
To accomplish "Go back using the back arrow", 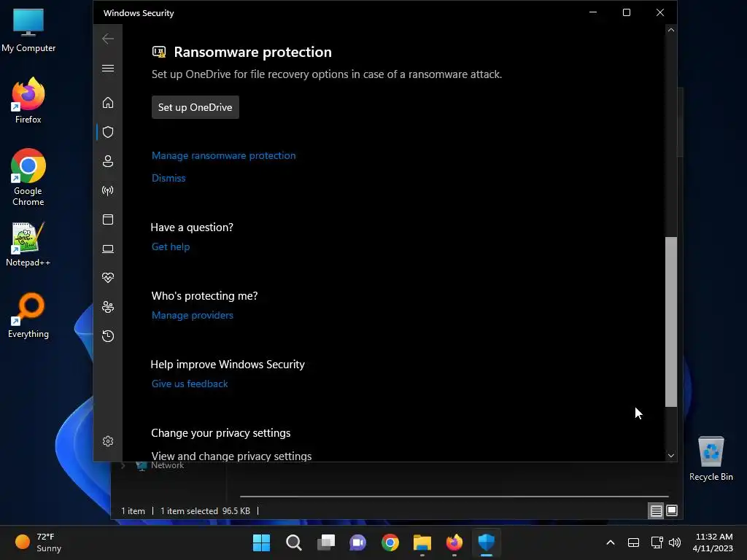I will [x=108, y=39].
